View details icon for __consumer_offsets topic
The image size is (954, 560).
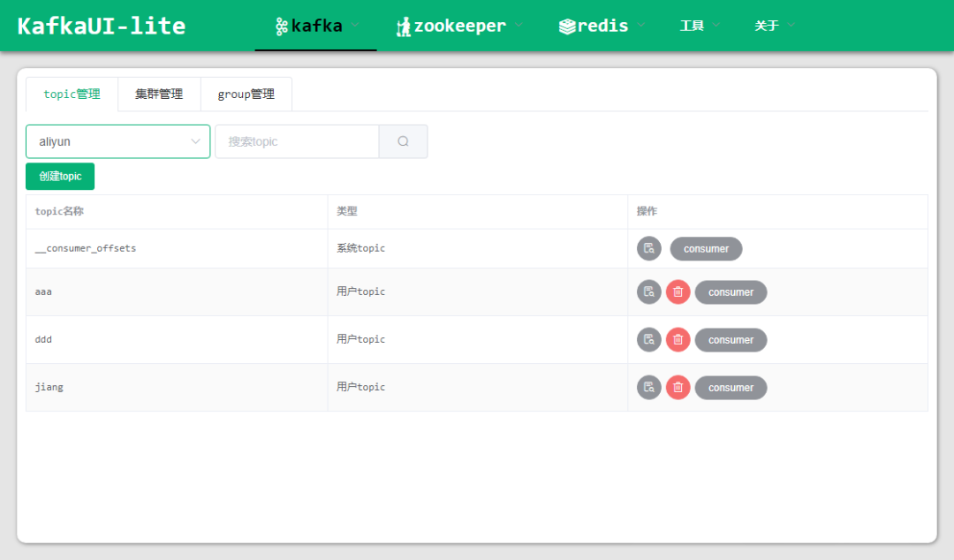[649, 248]
